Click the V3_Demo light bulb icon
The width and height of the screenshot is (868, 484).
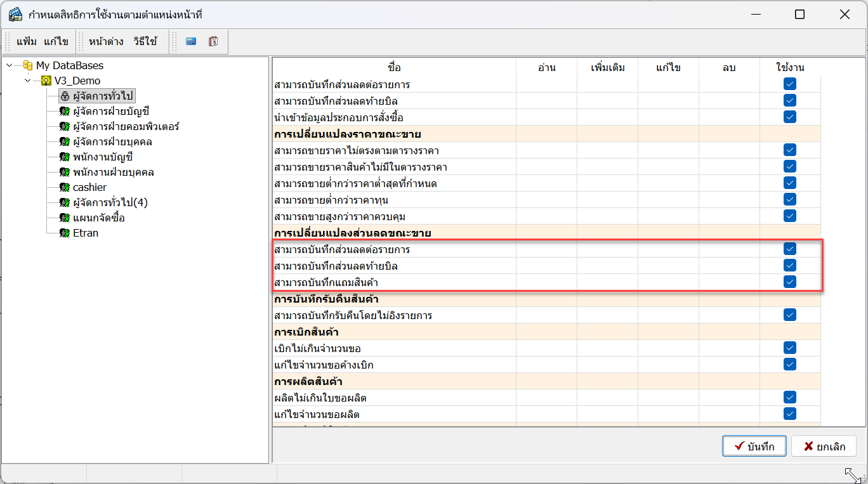tap(46, 81)
